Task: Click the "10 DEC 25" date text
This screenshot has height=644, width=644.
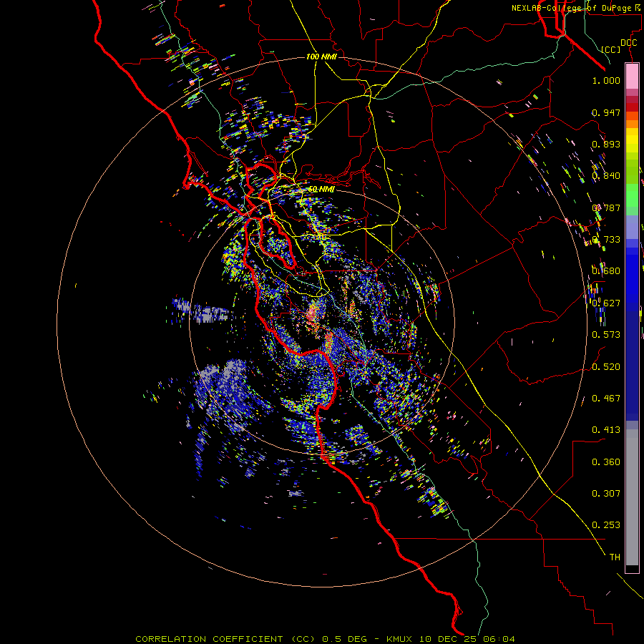Action: click(447, 639)
